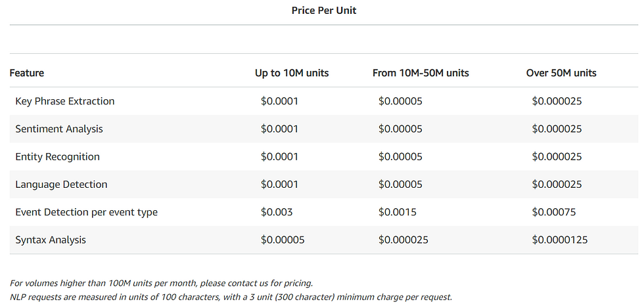
Task: Select the Key Phrase Extraction row label
Action: coord(65,101)
